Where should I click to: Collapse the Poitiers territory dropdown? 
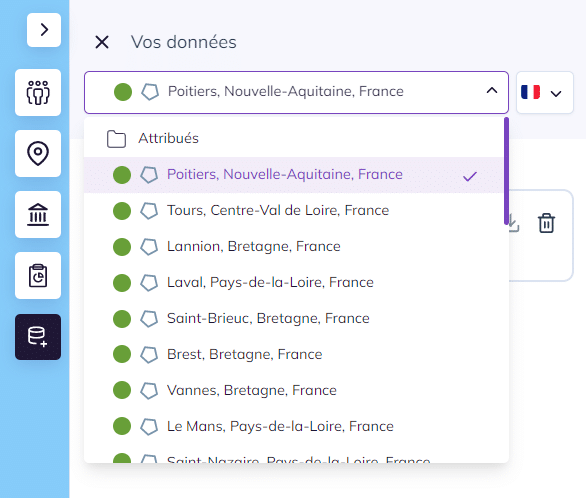tap(296, 92)
